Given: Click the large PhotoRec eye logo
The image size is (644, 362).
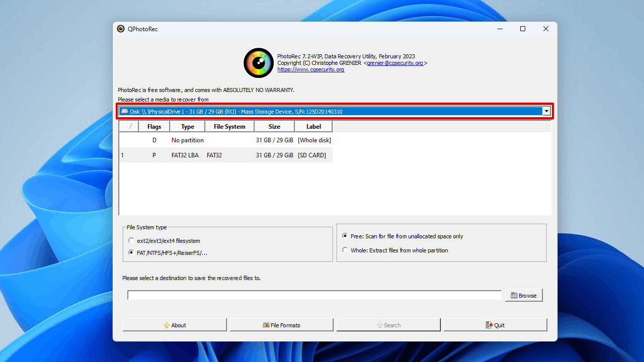Looking at the screenshot, I should click(x=259, y=63).
